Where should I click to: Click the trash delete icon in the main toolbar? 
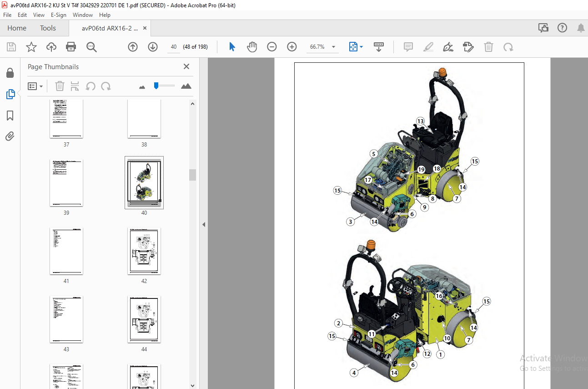coord(488,47)
